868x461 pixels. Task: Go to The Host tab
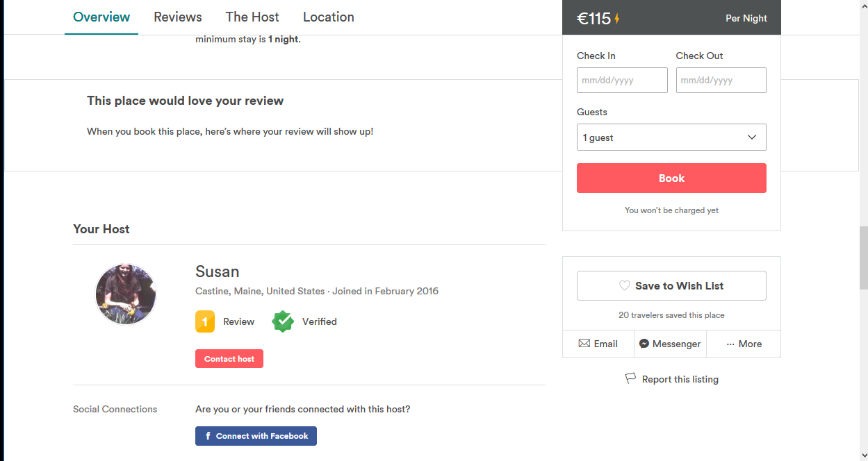(x=252, y=17)
